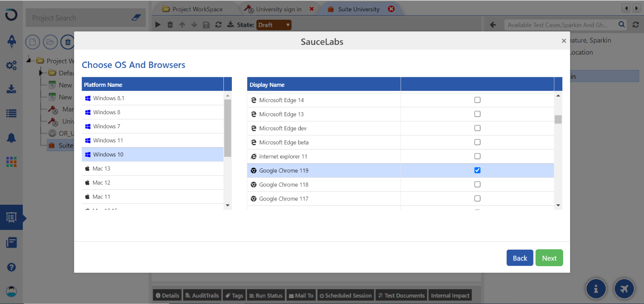
Task: Check the Microsoft Edge 13 checkbox
Action: click(x=477, y=114)
